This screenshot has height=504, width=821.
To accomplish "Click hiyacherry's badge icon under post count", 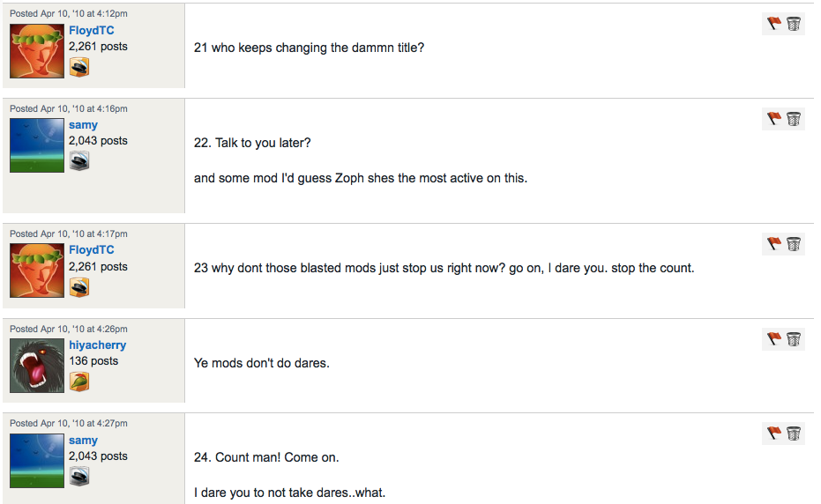I will (79, 382).
